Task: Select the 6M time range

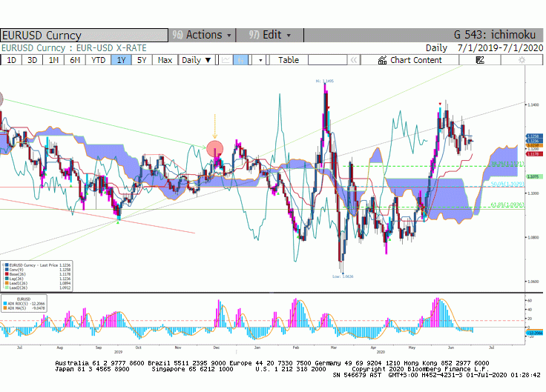Action: (x=75, y=60)
